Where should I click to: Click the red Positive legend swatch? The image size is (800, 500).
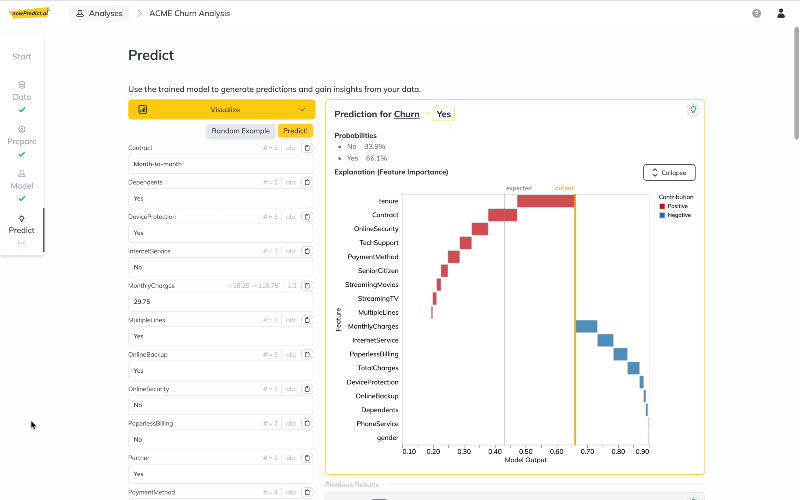click(x=662, y=206)
